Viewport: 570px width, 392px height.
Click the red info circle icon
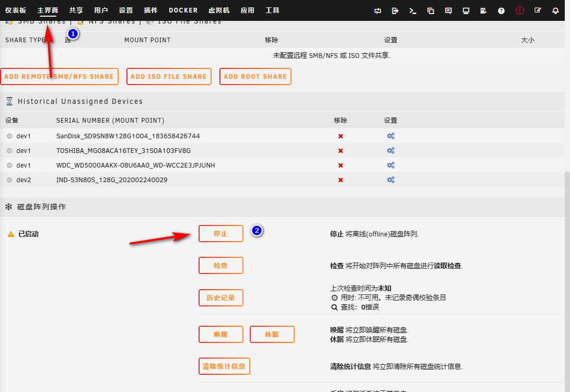(519, 10)
